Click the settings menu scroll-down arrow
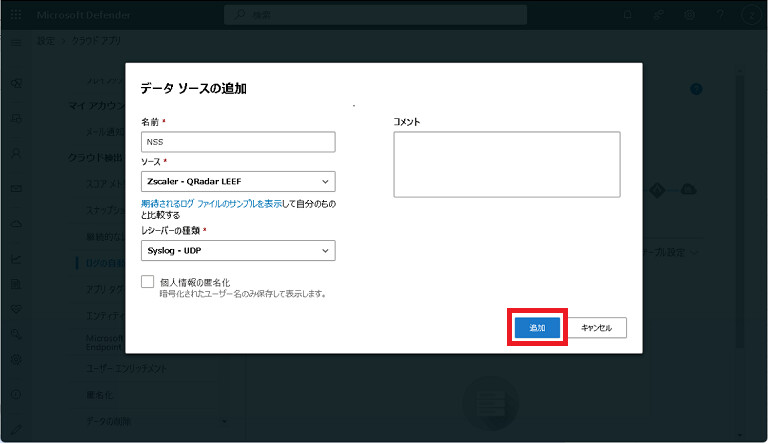The width and height of the screenshot is (768, 444). point(224,421)
